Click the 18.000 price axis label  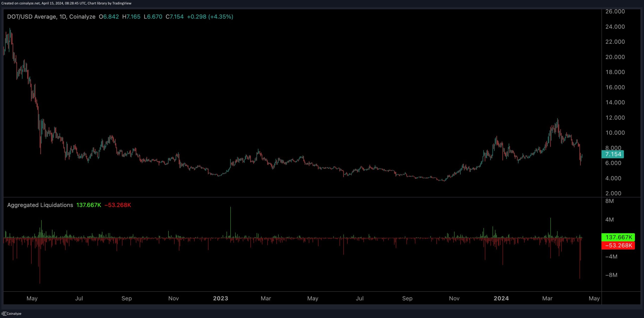[x=615, y=72]
